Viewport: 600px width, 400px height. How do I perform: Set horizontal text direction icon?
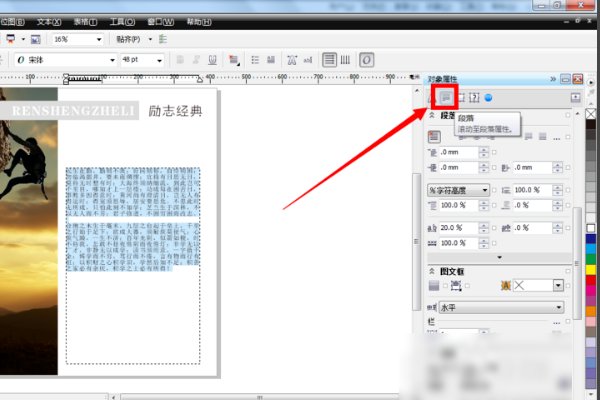point(329,60)
